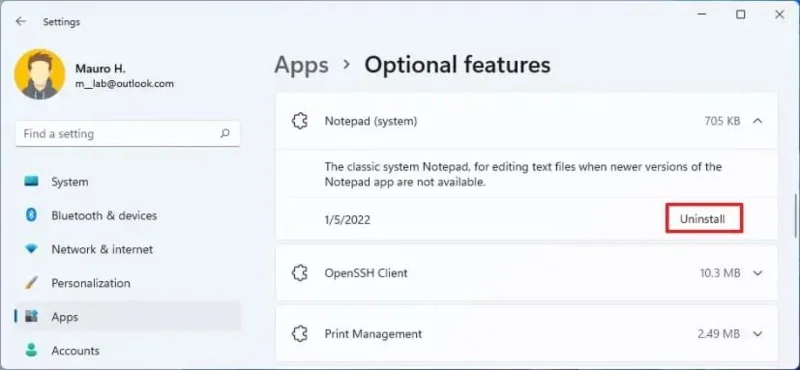Image resolution: width=800 pixels, height=370 pixels.
Task: Close the Settings window
Action: click(x=780, y=15)
